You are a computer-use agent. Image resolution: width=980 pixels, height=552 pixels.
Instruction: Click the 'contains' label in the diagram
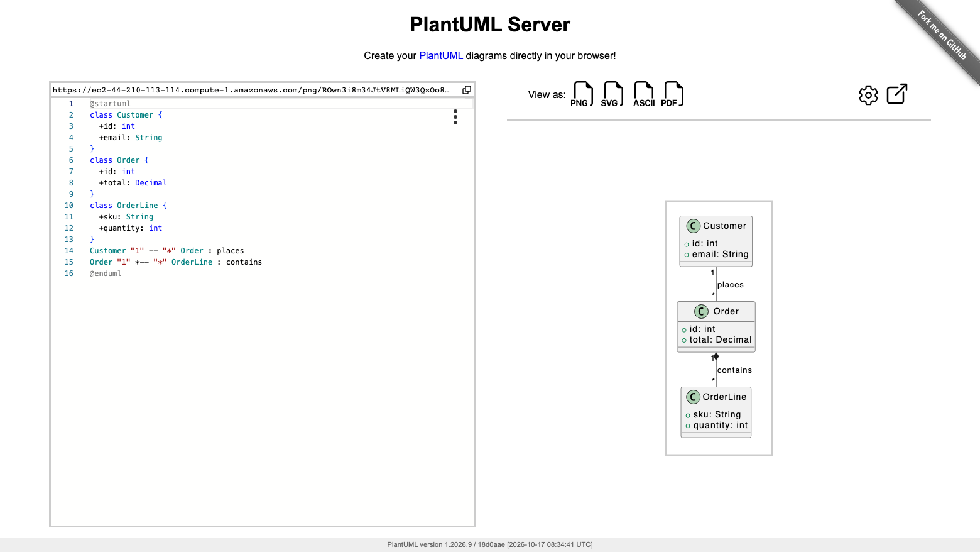click(734, 370)
